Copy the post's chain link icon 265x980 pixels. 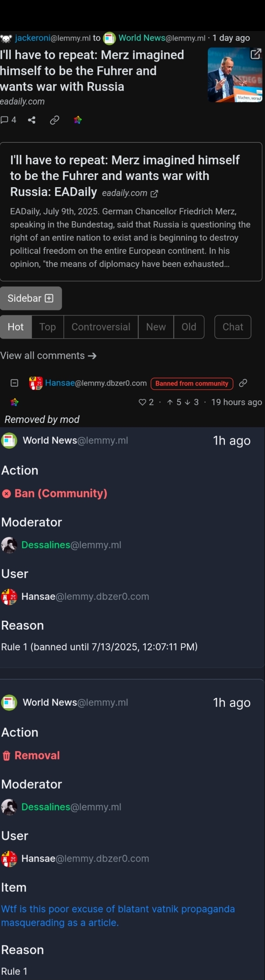click(55, 120)
